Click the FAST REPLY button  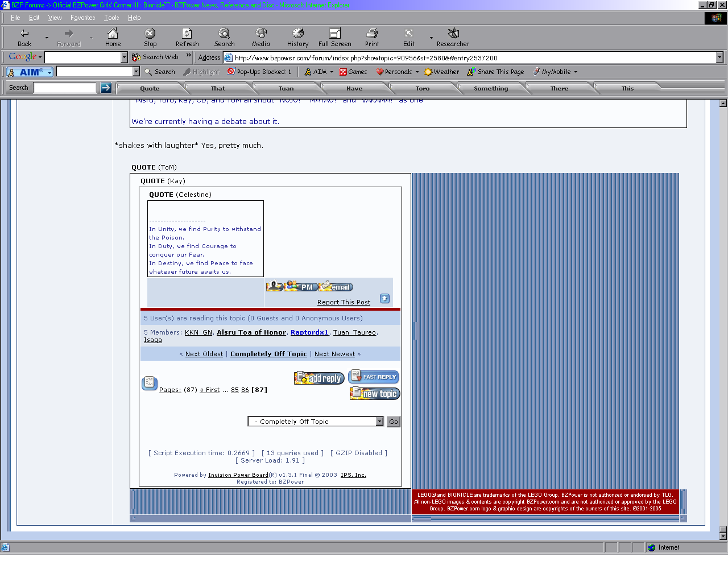pos(374,376)
